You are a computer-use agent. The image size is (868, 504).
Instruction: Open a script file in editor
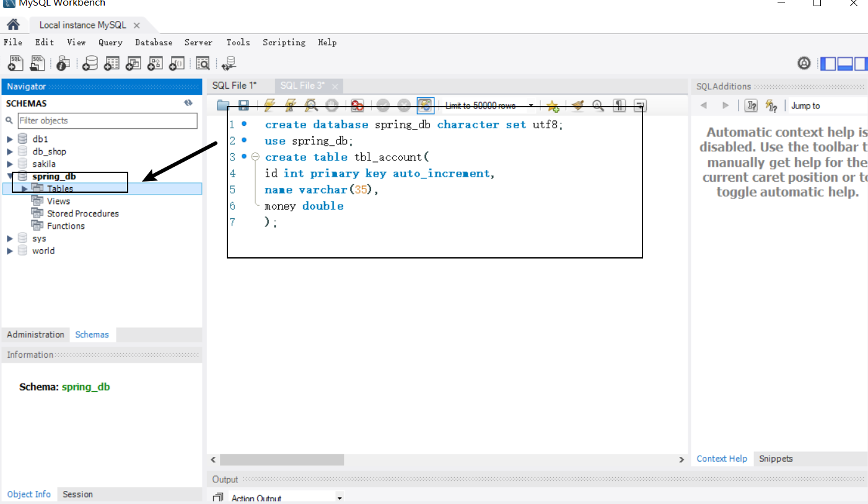click(223, 105)
